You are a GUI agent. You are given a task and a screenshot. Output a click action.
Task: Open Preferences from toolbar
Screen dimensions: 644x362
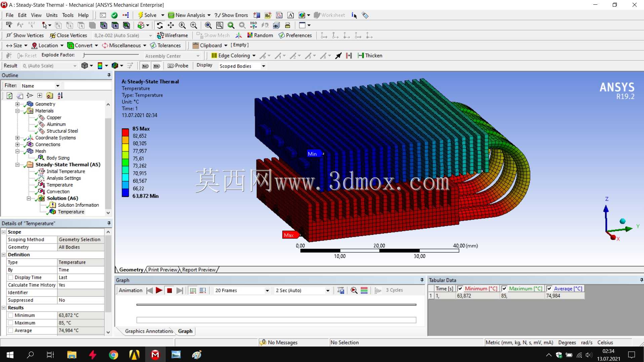point(295,35)
